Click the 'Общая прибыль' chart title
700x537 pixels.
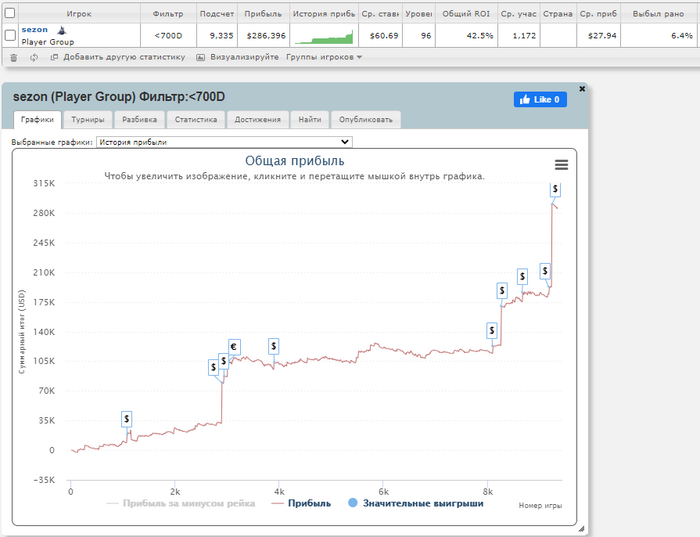coord(295,161)
